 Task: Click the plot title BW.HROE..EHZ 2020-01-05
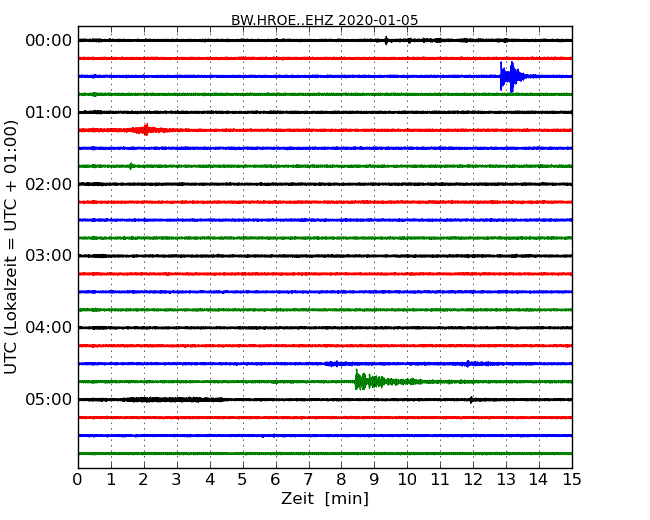coord(324,20)
